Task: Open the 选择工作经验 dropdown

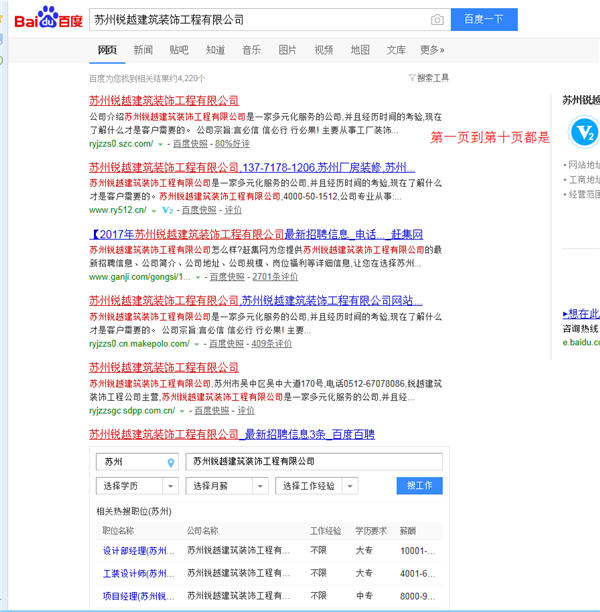Action: click(x=317, y=486)
